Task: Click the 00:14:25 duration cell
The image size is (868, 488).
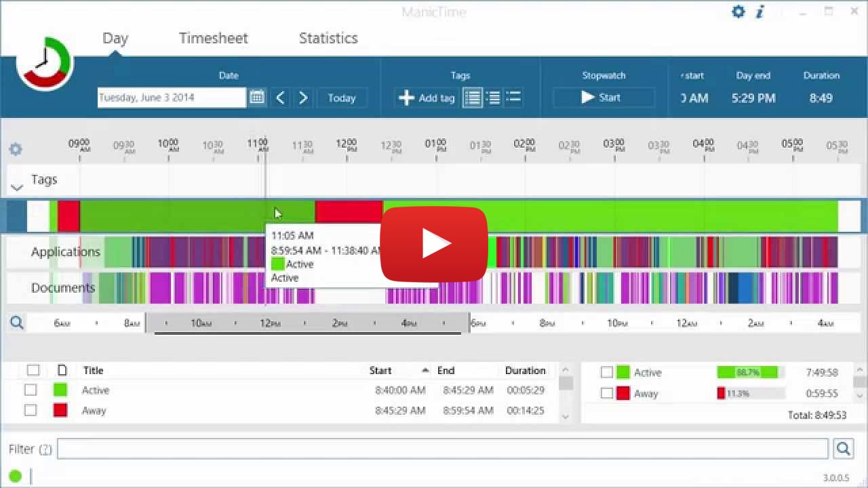Action: pos(526,411)
